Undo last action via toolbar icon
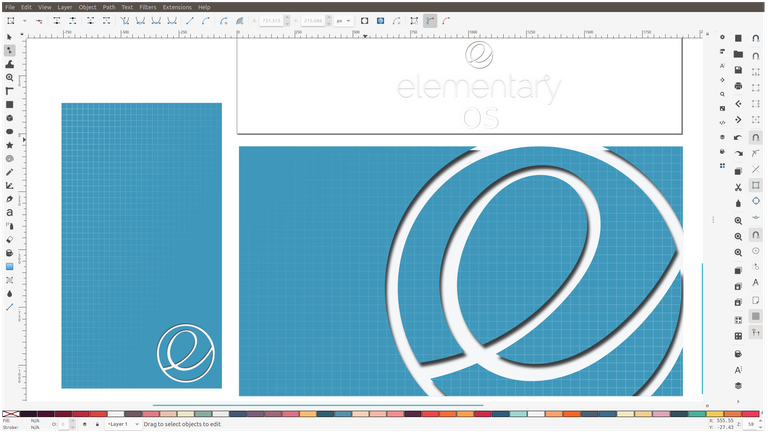The height and width of the screenshot is (434, 768). click(738, 137)
